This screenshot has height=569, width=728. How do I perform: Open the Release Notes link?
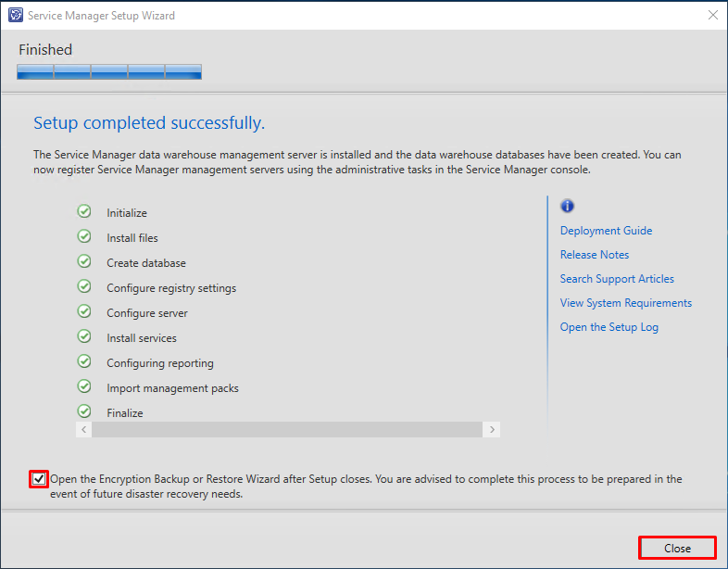coord(595,255)
